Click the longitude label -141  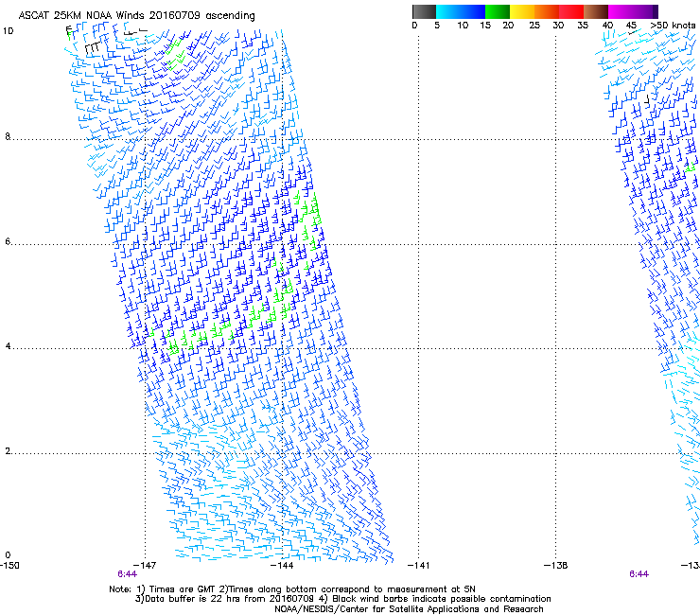click(419, 566)
